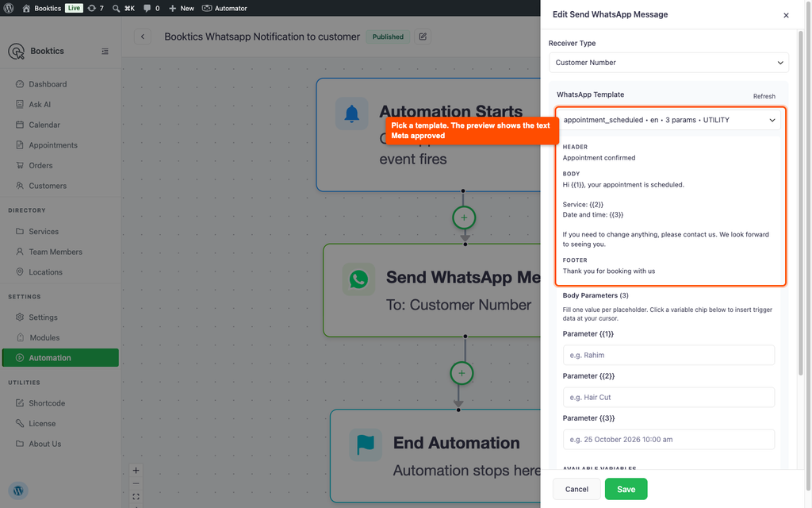Go back with the chevron button
This screenshot has width=812, height=508.
click(x=143, y=37)
